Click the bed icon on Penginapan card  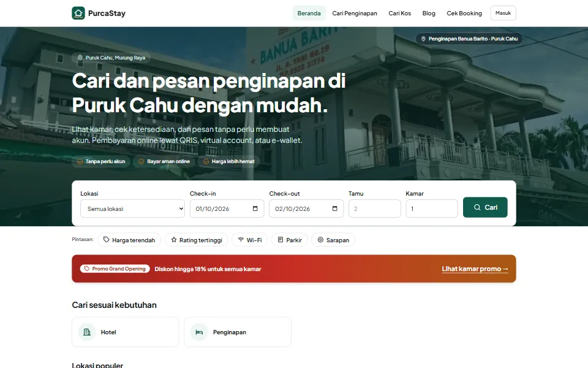(199, 332)
